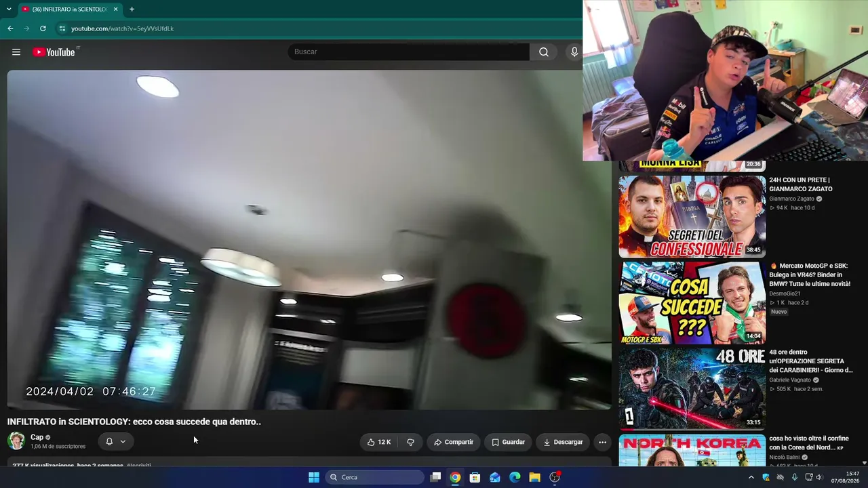Image resolution: width=868 pixels, height=488 pixels.
Task: Open the notification bell subscription dropdown
Action: tap(115, 441)
